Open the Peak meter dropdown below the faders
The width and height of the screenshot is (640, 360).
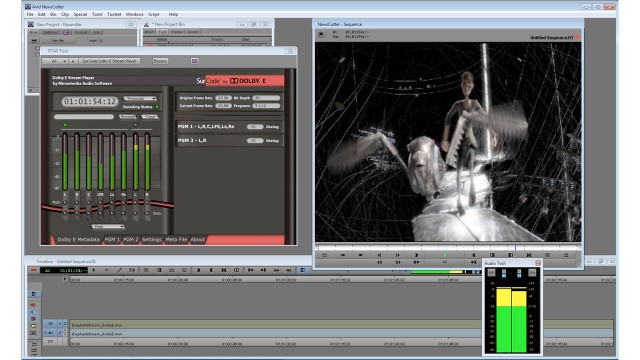point(108,227)
